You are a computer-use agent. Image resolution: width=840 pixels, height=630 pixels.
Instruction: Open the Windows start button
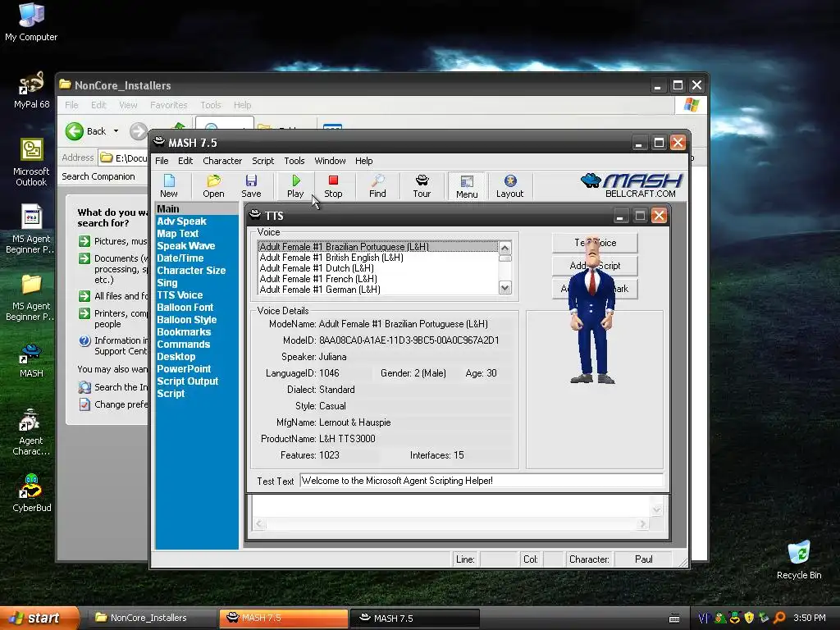coord(39,618)
